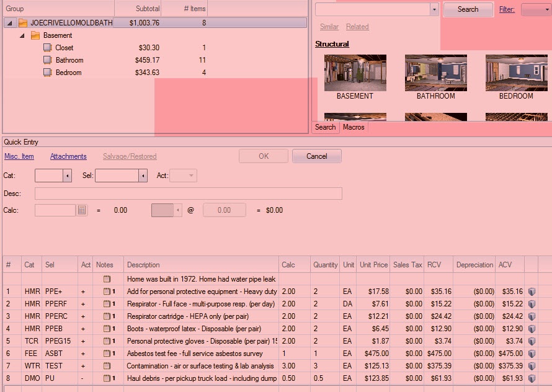Screen dimensions: 552x392
Task: Open notes on the PPERC respirator cartridge row
Action: [107, 316]
